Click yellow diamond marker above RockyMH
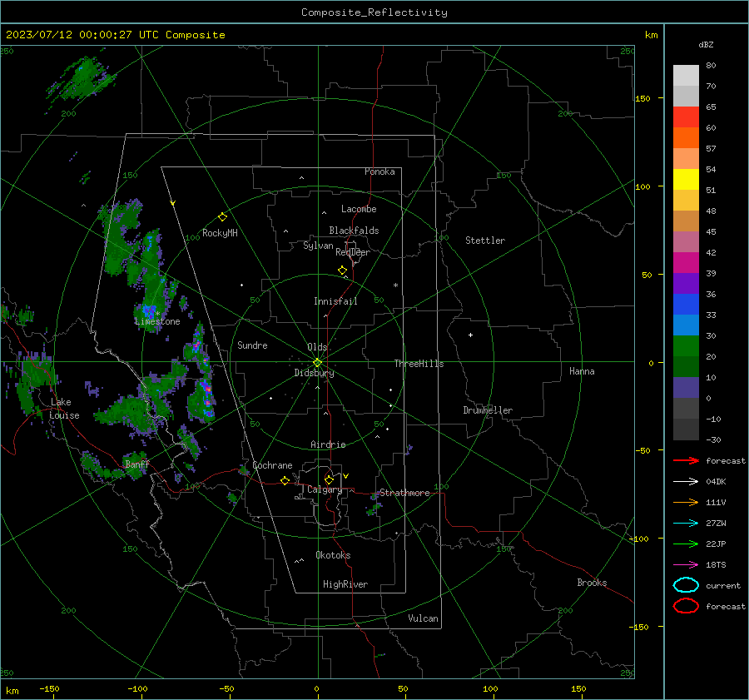Viewport: 749px width, 700px height. 222,217
